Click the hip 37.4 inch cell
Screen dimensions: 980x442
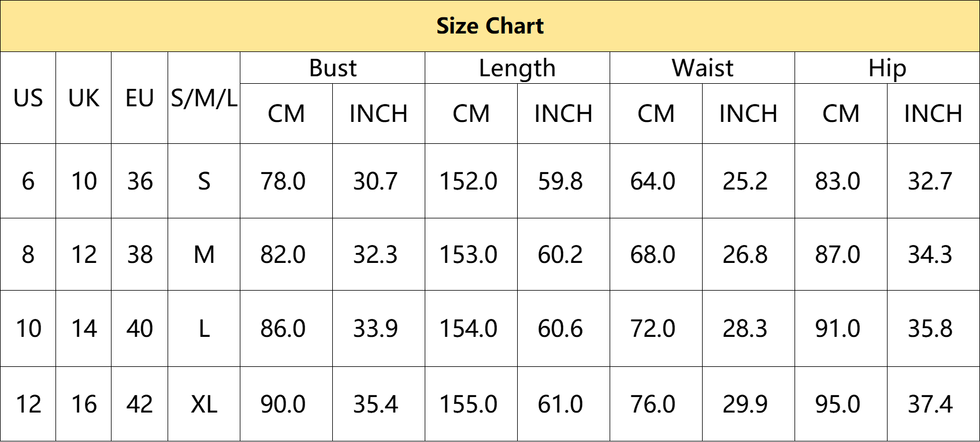point(934,404)
